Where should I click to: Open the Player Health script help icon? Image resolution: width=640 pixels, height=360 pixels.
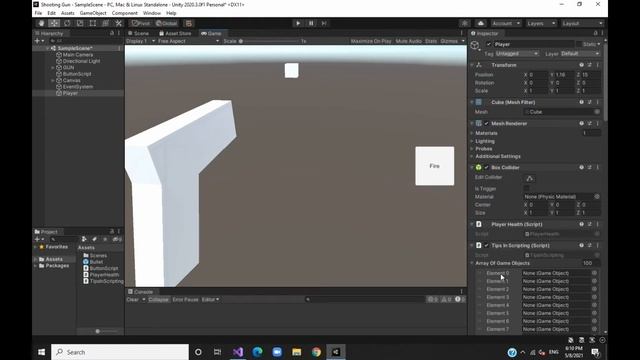tap(581, 224)
